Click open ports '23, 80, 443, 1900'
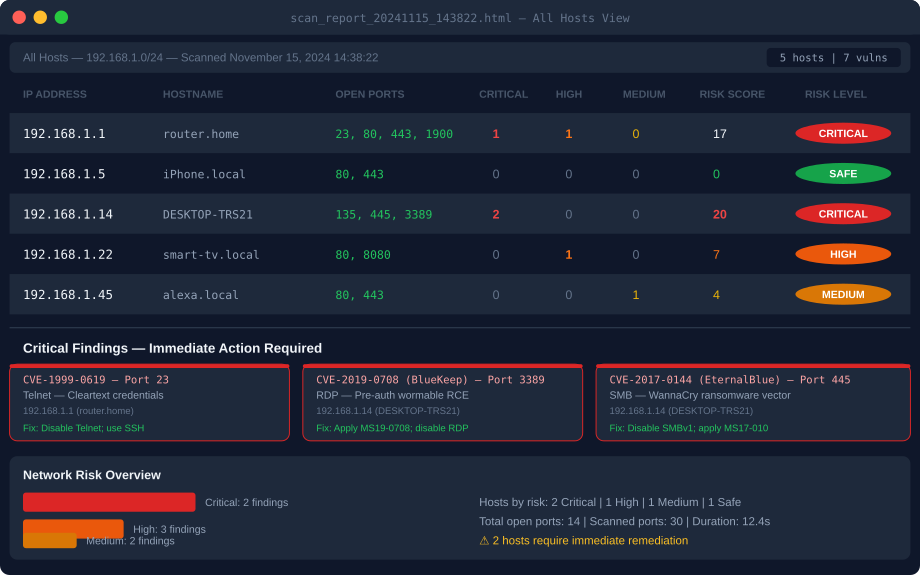 pyautogui.click(x=394, y=134)
